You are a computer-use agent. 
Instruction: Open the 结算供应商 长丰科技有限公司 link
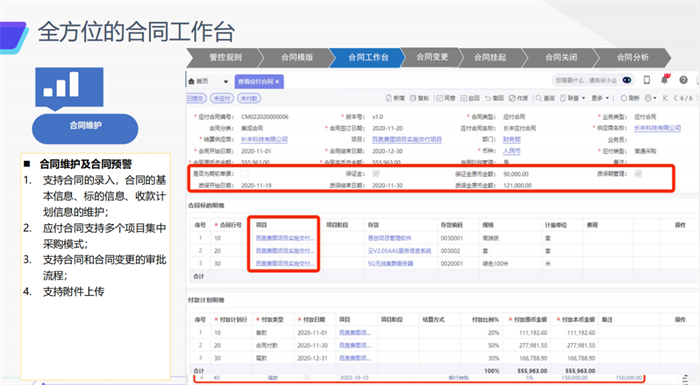point(264,140)
